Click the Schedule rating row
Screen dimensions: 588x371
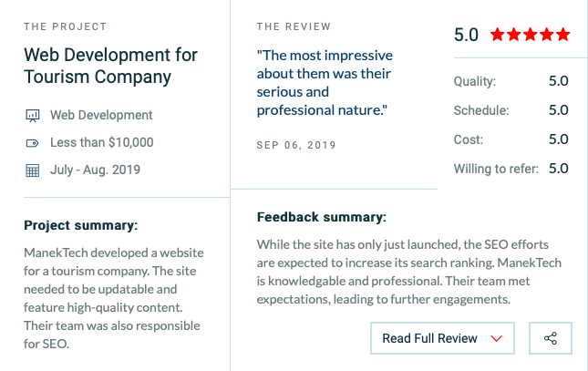tap(511, 110)
